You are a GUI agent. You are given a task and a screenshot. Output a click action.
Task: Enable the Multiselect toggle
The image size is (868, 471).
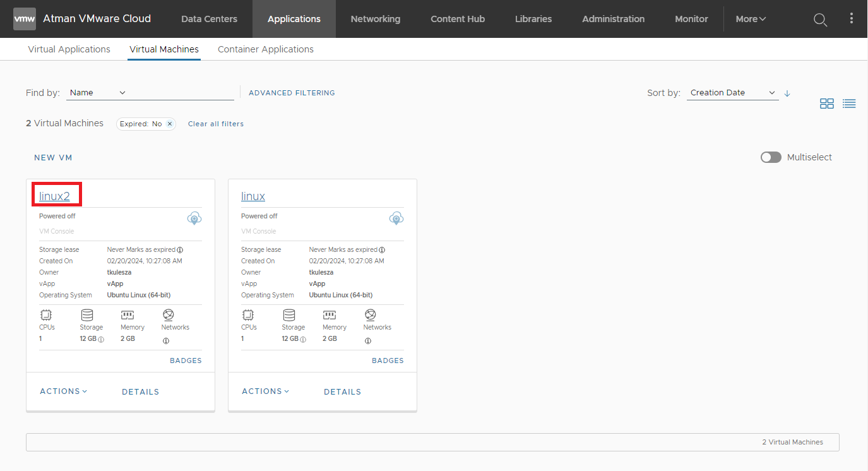[x=771, y=157]
